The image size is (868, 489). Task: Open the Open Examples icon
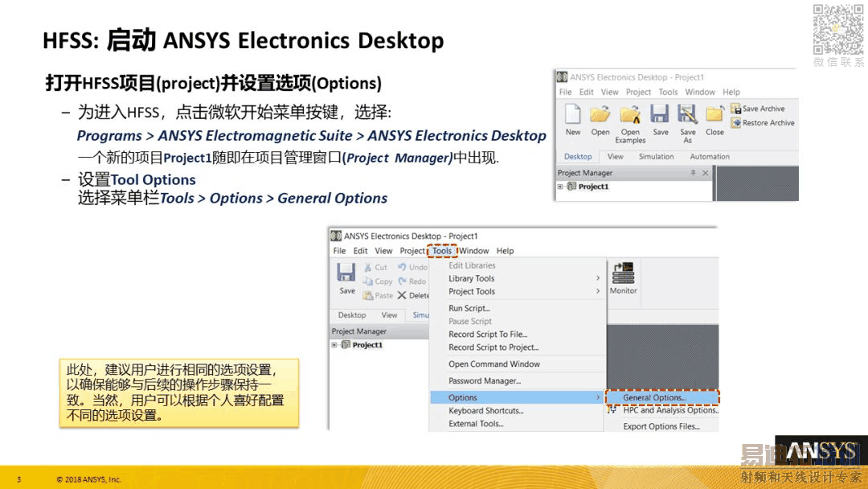pos(630,115)
